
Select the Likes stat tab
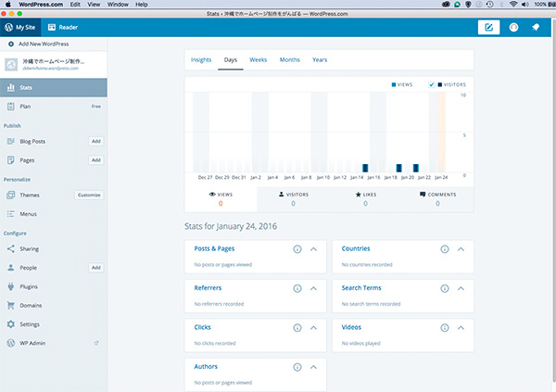pos(366,199)
